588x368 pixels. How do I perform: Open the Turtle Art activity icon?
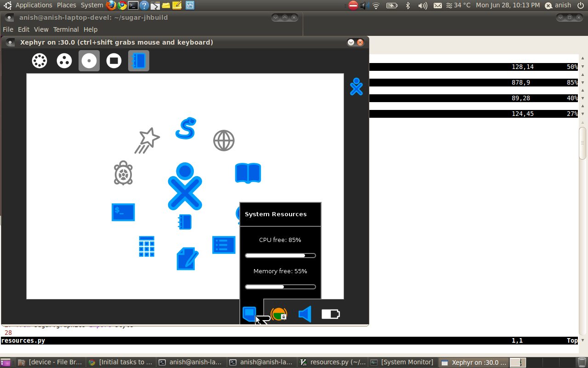[123, 173]
